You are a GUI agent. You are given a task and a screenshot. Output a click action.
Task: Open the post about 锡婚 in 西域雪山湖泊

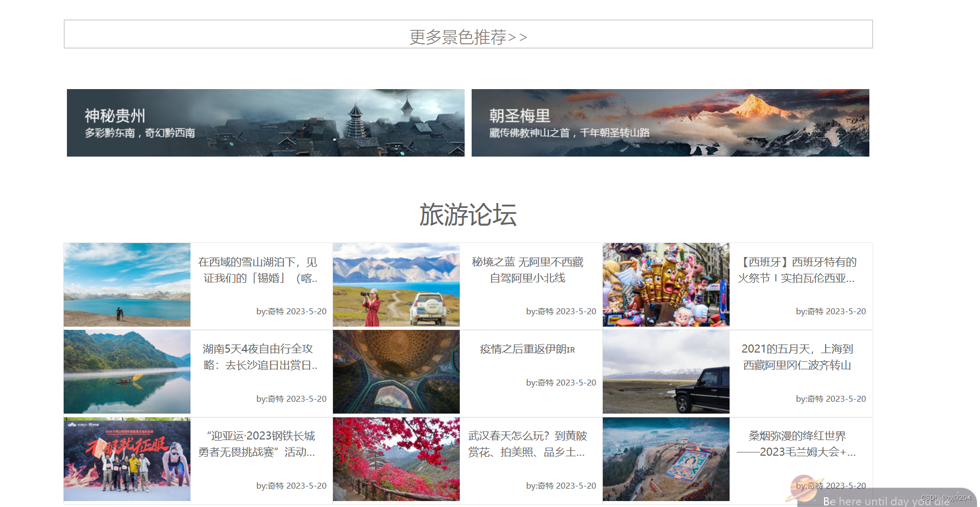258,270
